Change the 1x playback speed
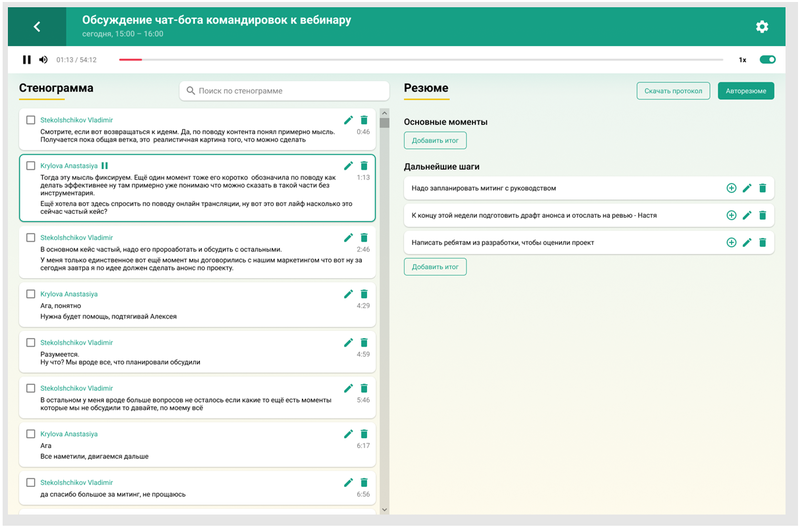The image size is (800, 529). pyautogui.click(x=742, y=60)
